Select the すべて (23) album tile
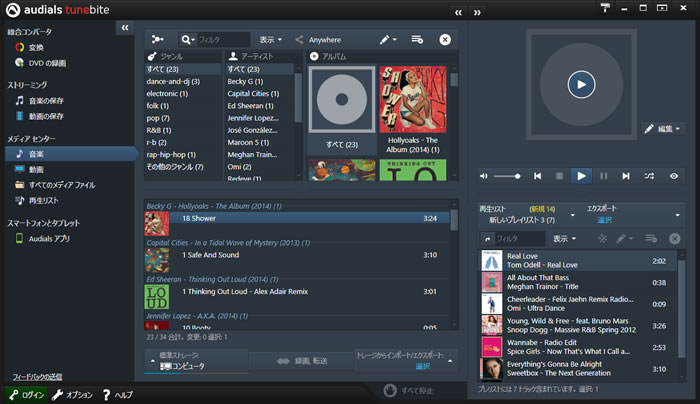 click(x=342, y=109)
